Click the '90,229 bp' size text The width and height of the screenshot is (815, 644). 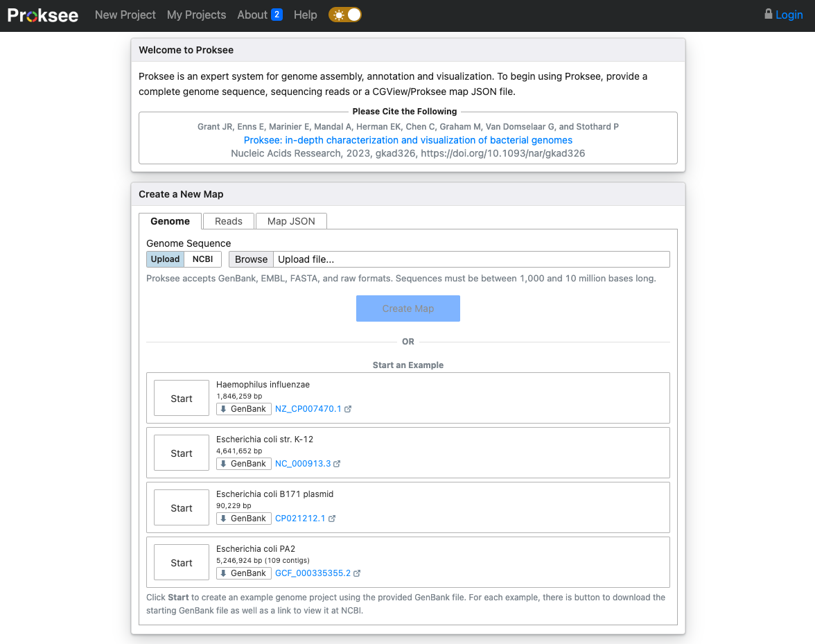click(234, 506)
